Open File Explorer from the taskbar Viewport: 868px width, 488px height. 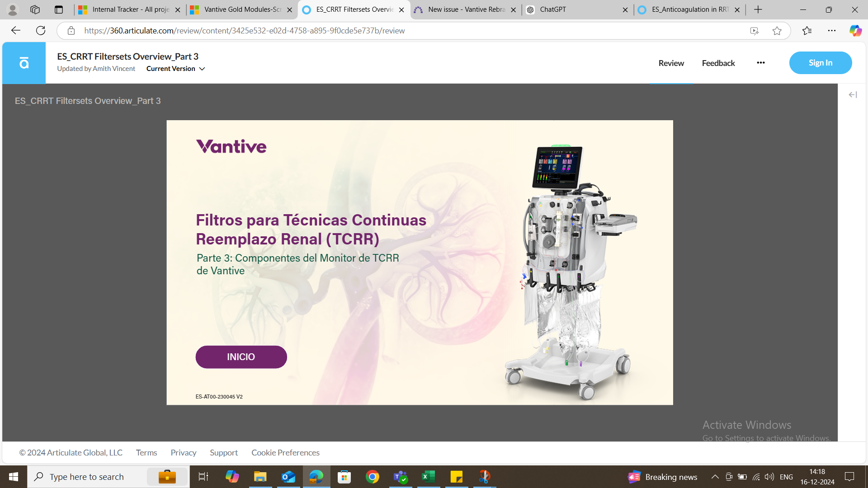tap(260, 477)
